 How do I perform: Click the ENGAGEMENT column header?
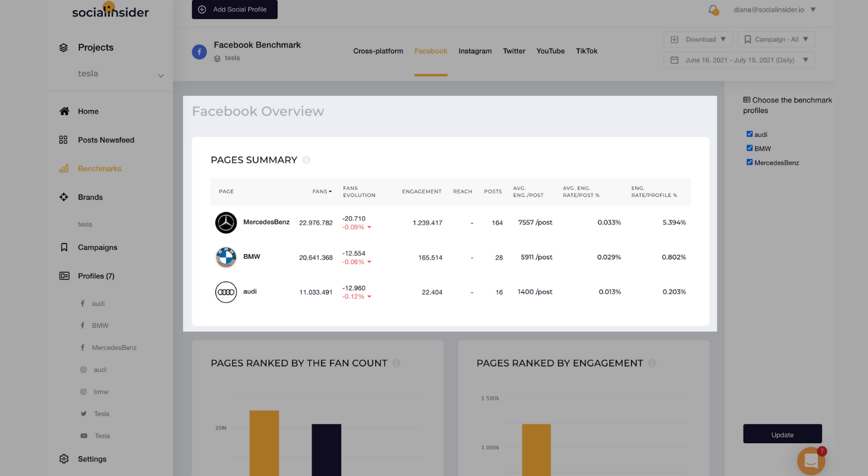pyautogui.click(x=422, y=192)
